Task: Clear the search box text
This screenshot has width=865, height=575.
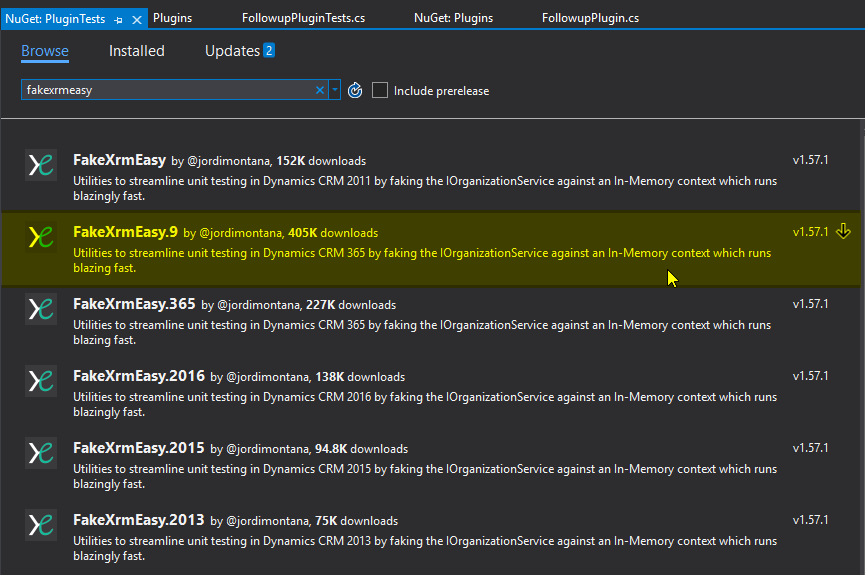Action: coord(319,90)
